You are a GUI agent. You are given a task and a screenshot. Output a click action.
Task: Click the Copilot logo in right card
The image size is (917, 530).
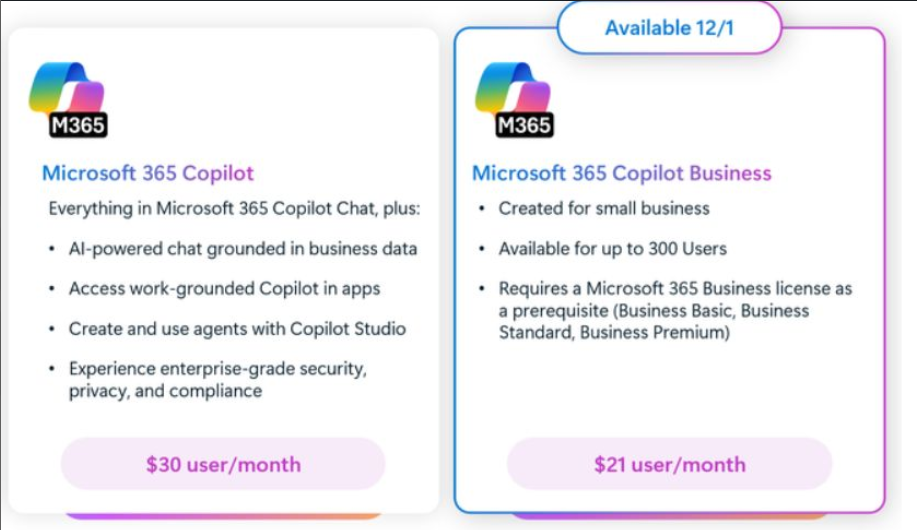click(x=511, y=88)
